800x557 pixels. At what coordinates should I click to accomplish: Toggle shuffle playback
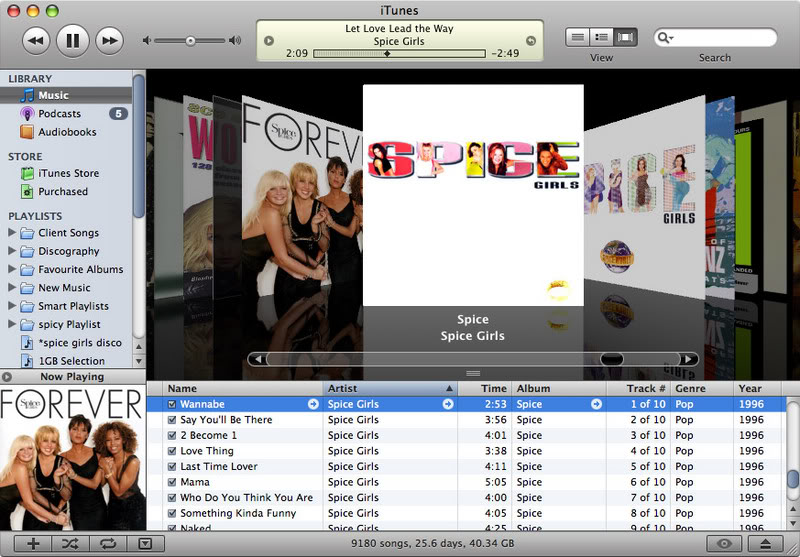(x=70, y=544)
